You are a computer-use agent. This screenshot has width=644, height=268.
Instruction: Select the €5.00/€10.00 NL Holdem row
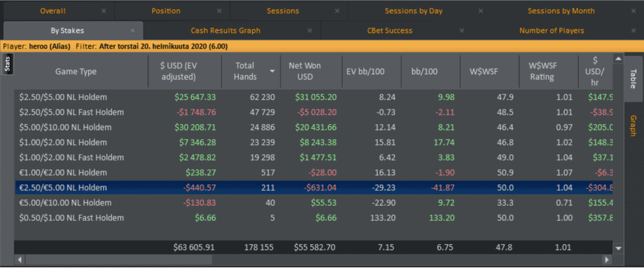pyautogui.click(x=313, y=203)
